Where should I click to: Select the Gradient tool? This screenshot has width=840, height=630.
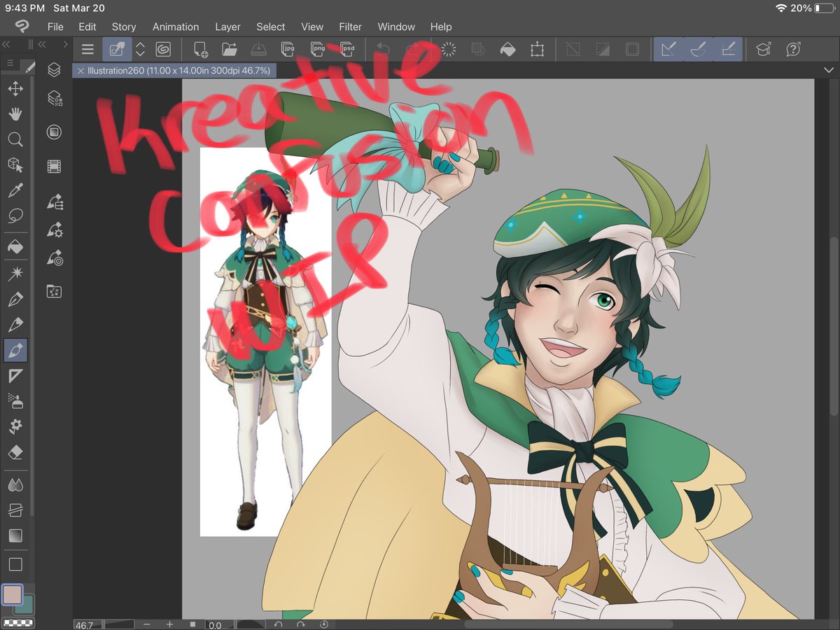(15, 535)
